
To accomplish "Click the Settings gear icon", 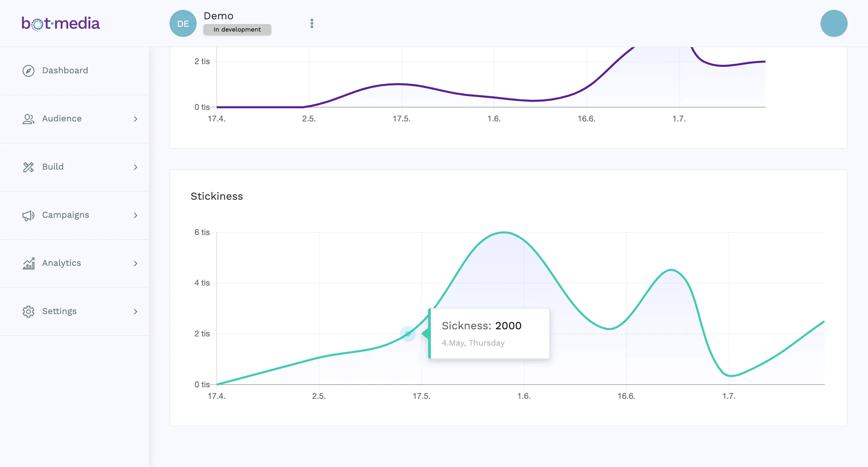I will tap(28, 311).
